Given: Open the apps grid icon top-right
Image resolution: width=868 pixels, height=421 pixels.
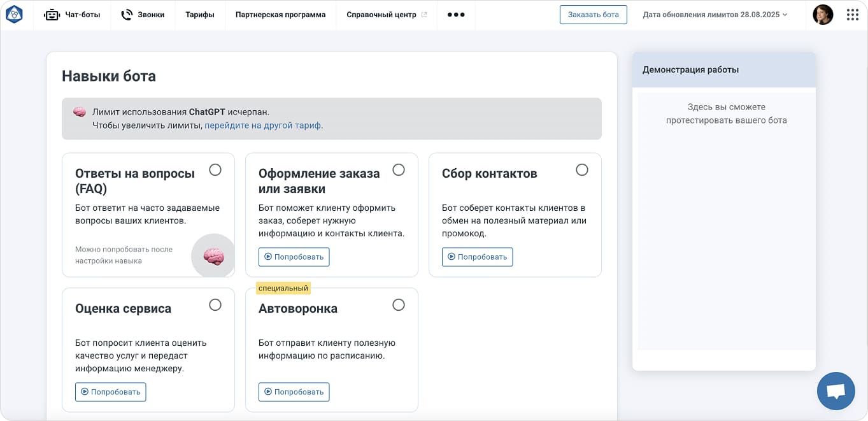Looking at the screenshot, I should coord(853,13).
